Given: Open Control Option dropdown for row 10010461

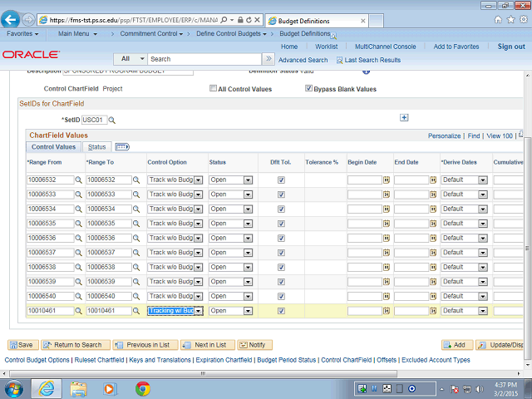Looking at the screenshot, I should pyautogui.click(x=198, y=311).
